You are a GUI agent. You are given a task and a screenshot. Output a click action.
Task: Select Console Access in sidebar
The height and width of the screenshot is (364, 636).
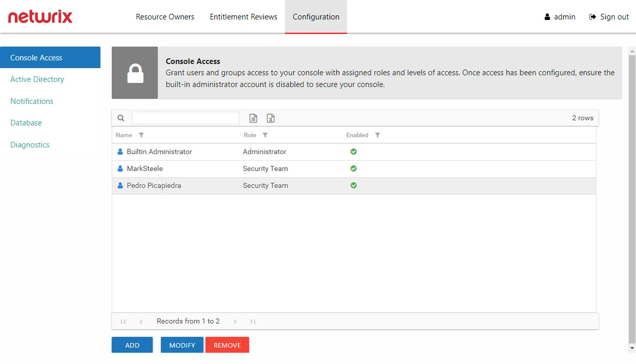(50, 57)
